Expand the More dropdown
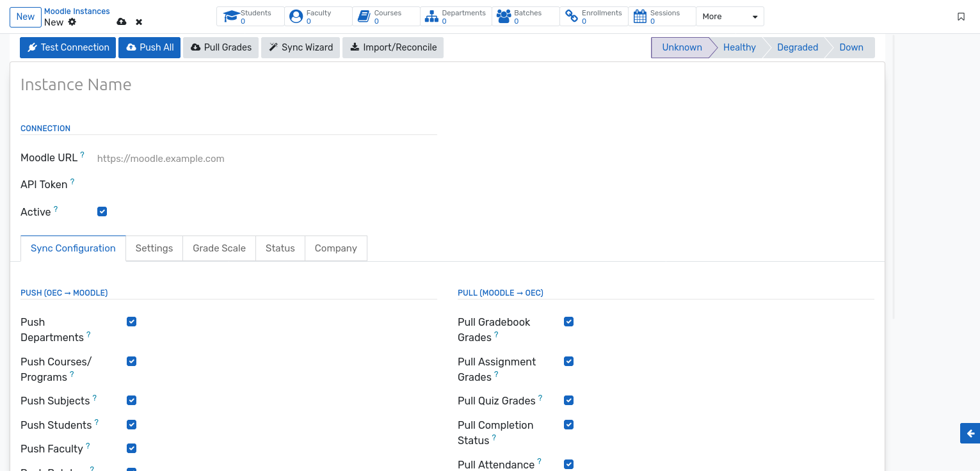980x471 pixels. point(730,17)
